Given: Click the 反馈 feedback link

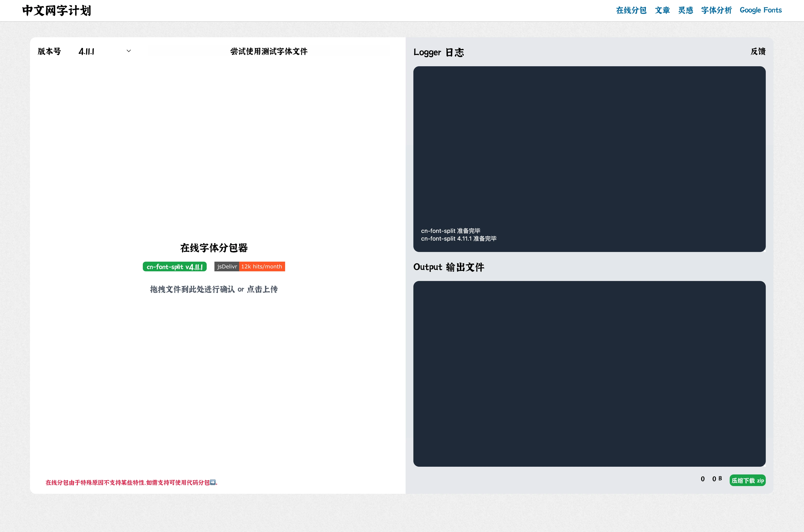Looking at the screenshot, I should pos(758,51).
